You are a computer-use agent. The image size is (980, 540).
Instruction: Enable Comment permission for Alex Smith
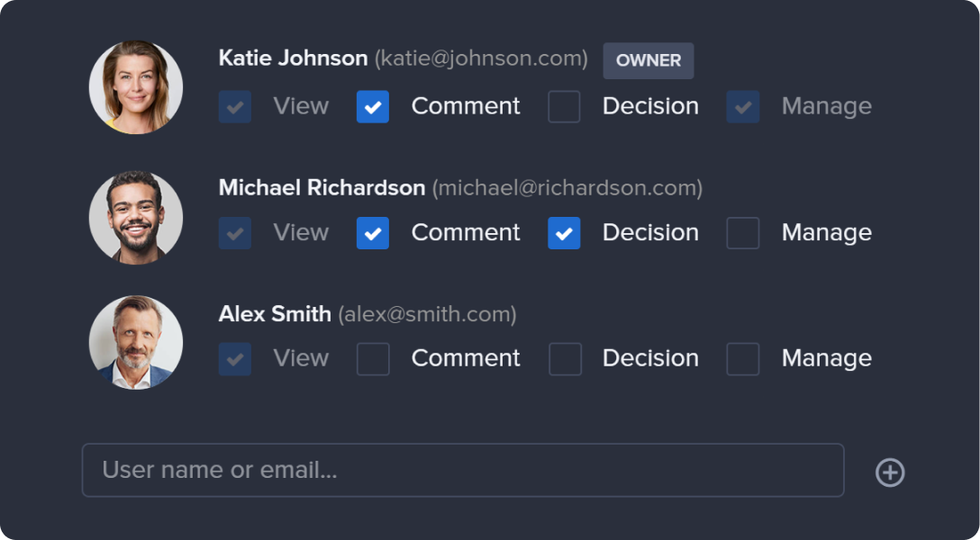[x=373, y=359]
